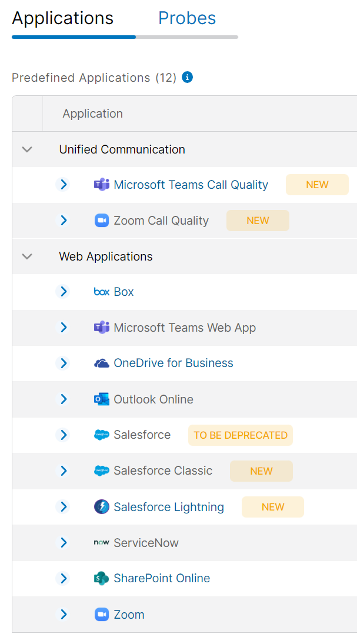Click the Zoom Call Quality camera icon
Screen dimensions: 357x644
[x=102, y=221]
